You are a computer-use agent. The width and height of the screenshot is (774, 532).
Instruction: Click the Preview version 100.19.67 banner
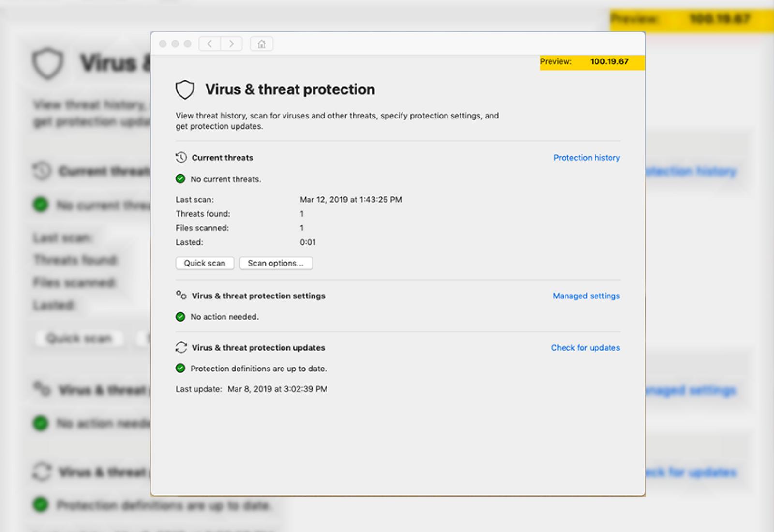(592, 62)
